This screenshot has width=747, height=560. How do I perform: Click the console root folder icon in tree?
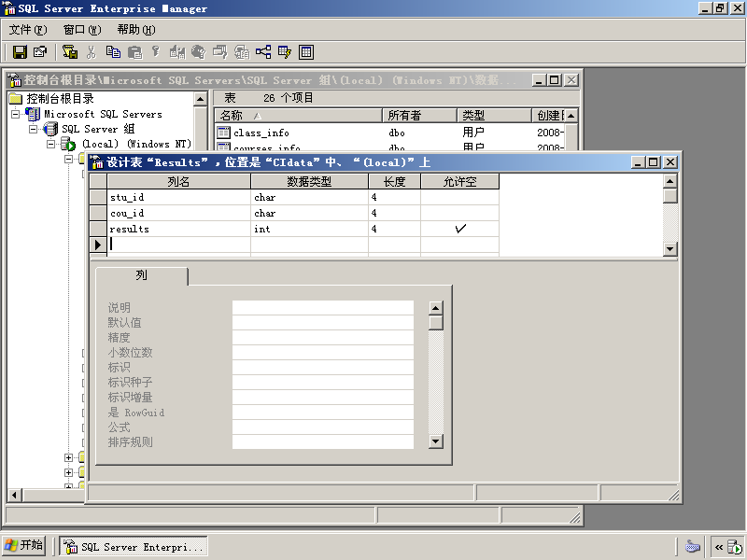[16, 99]
